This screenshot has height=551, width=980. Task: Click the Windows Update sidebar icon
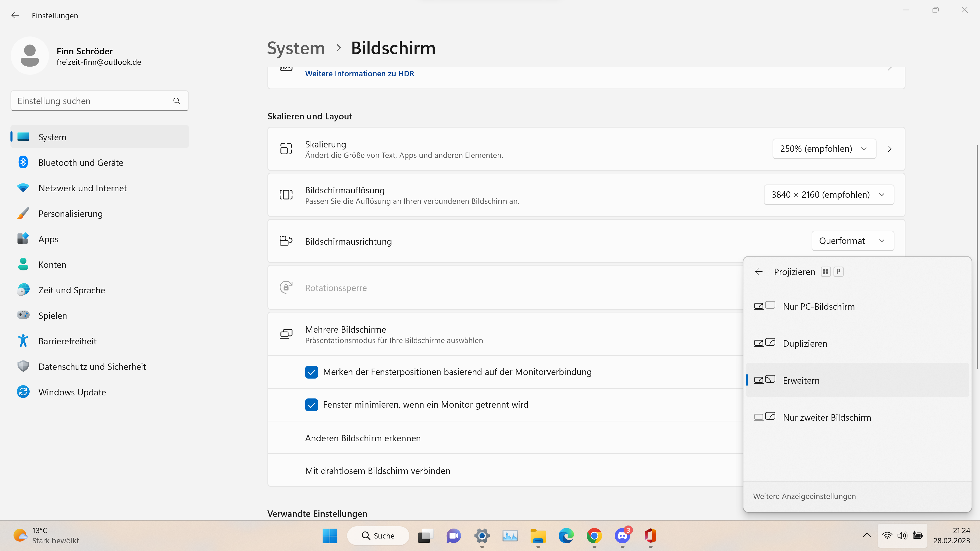(x=23, y=392)
